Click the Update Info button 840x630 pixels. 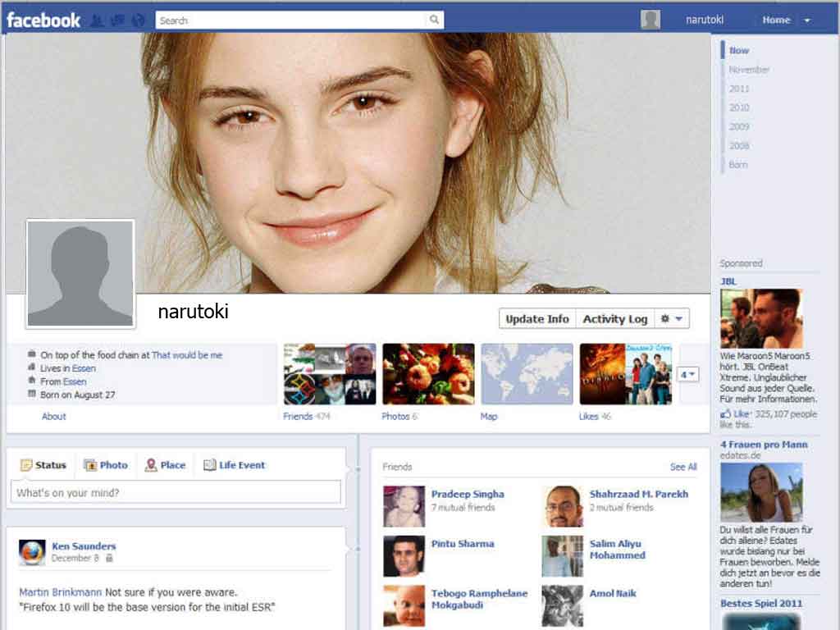coord(537,318)
